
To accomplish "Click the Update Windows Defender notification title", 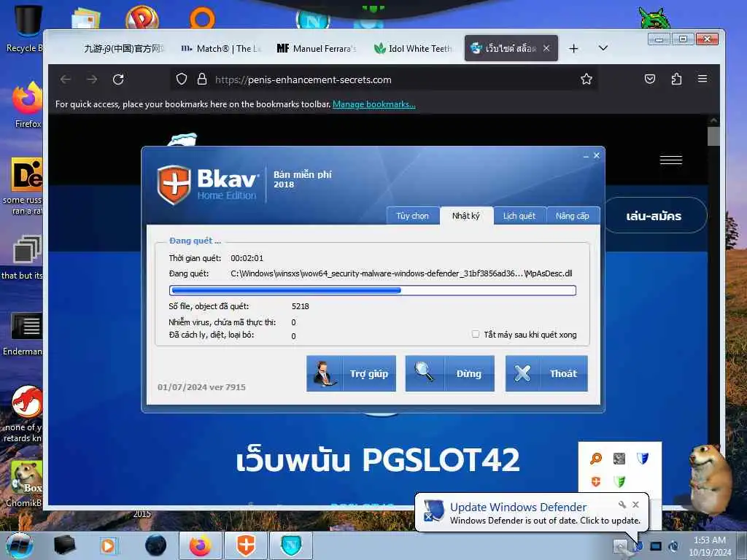I will (x=519, y=507).
